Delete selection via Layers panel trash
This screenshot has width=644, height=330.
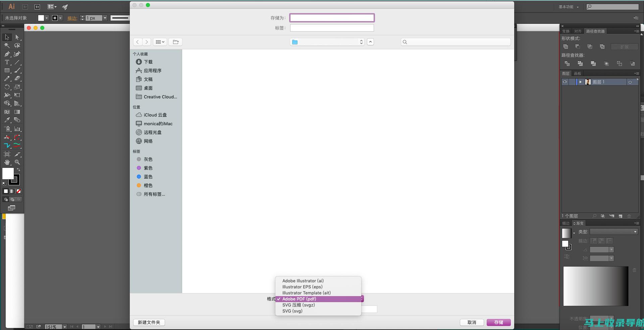(629, 216)
